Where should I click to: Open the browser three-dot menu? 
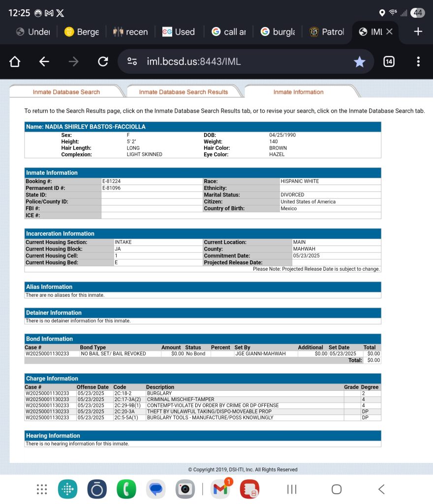(x=418, y=62)
